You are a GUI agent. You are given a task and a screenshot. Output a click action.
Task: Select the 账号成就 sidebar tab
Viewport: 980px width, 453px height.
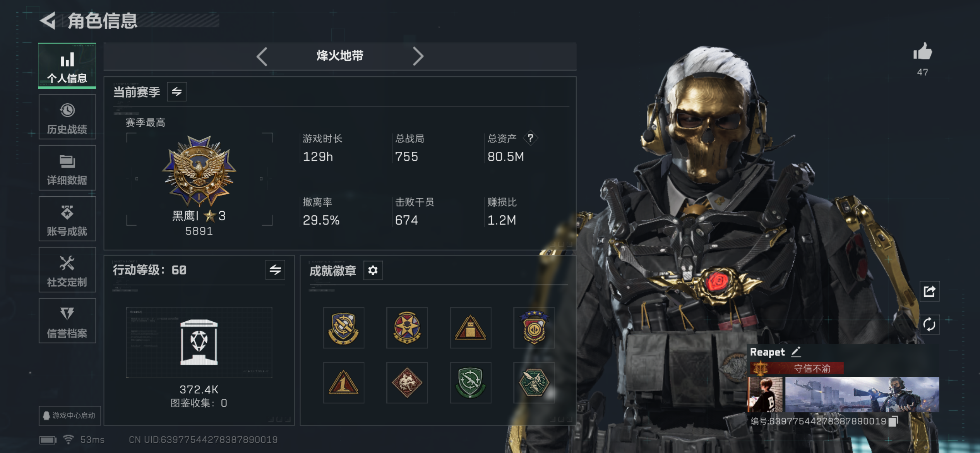pyautogui.click(x=67, y=219)
